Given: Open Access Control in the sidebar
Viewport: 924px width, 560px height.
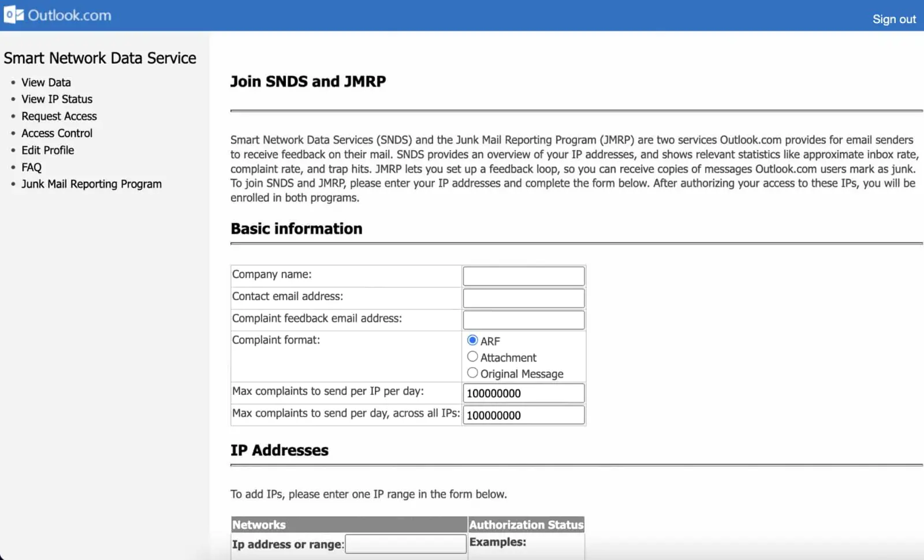Looking at the screenshot, I should tap(57, 133).
